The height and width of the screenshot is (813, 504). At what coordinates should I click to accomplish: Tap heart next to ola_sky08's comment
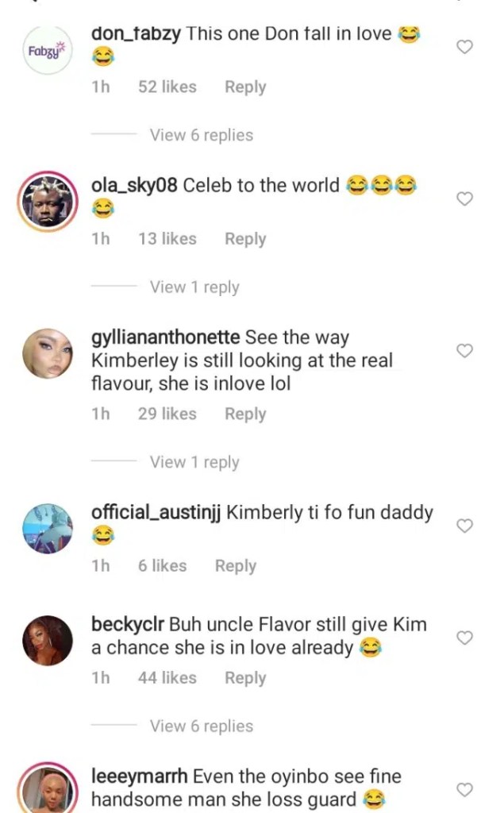click(465, 198)
